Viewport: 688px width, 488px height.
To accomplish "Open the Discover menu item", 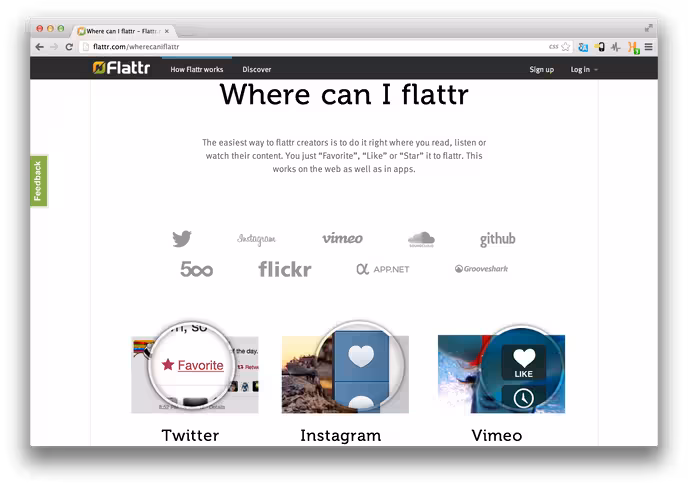I will tap(257, 69).
